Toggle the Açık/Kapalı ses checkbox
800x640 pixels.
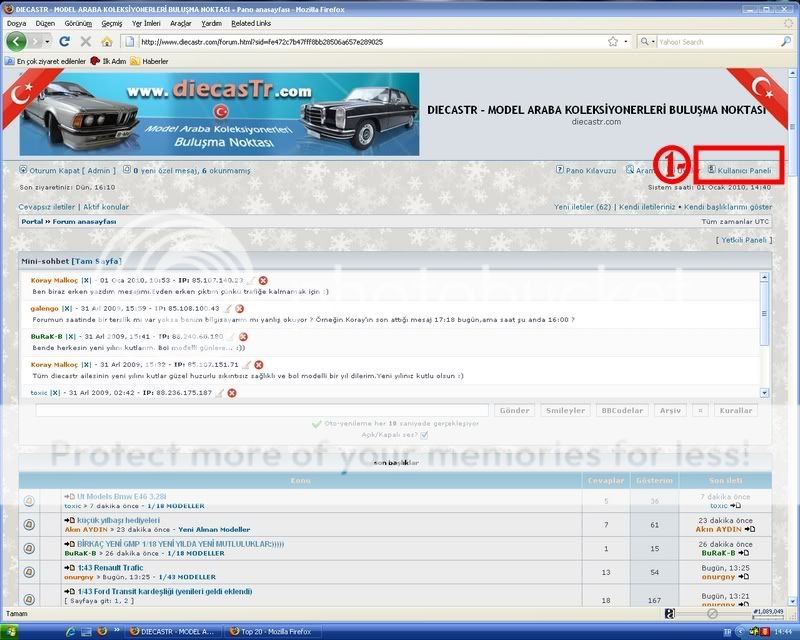424,435
